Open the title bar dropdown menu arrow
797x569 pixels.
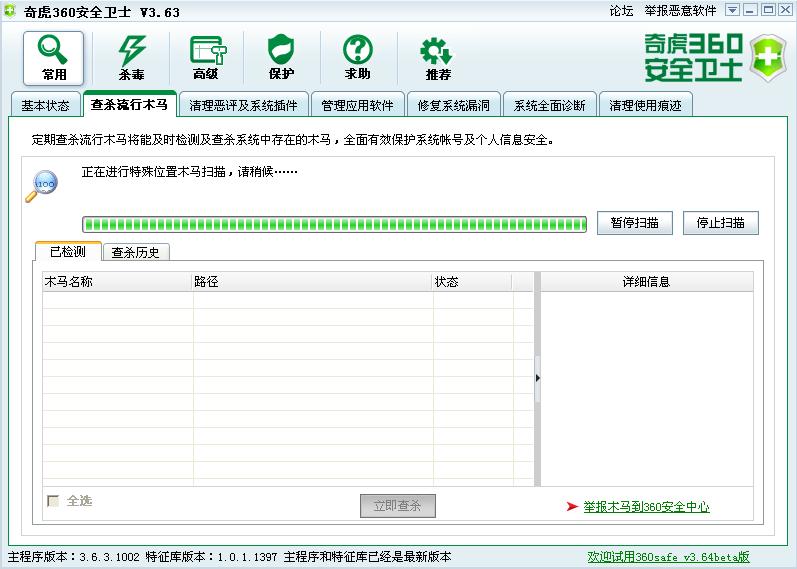(x=732, y=10)
